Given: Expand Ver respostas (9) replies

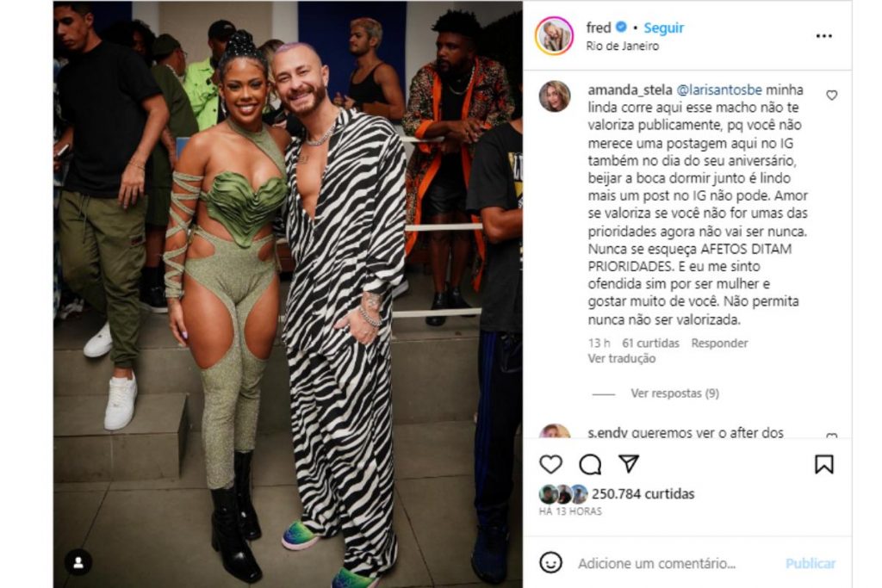Looking at the screenshot, I should (x=674, y=393).
